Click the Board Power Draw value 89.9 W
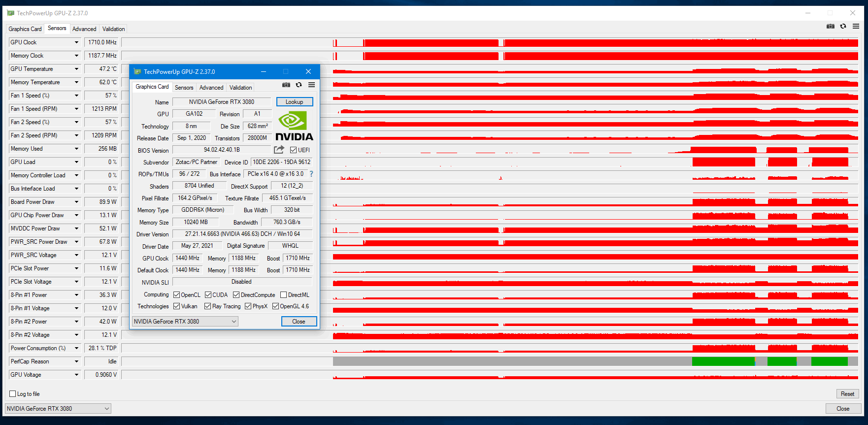Screen dimensions: 868x425 click(x=101, y=202)
